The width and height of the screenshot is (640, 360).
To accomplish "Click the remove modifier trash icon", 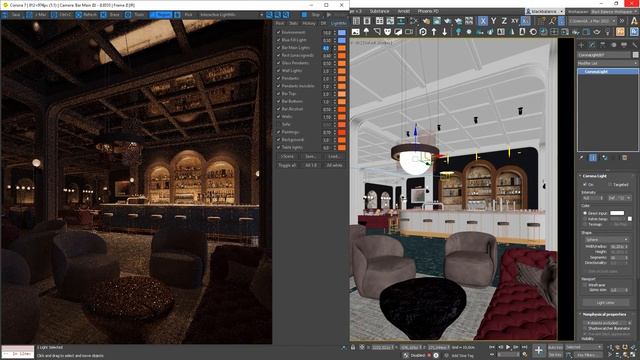I will click(624, 158).
